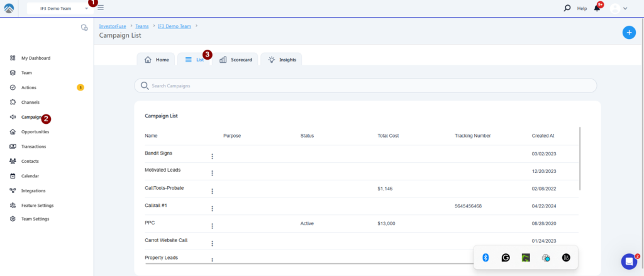Click the Total Cost column header

click(388, 136)
